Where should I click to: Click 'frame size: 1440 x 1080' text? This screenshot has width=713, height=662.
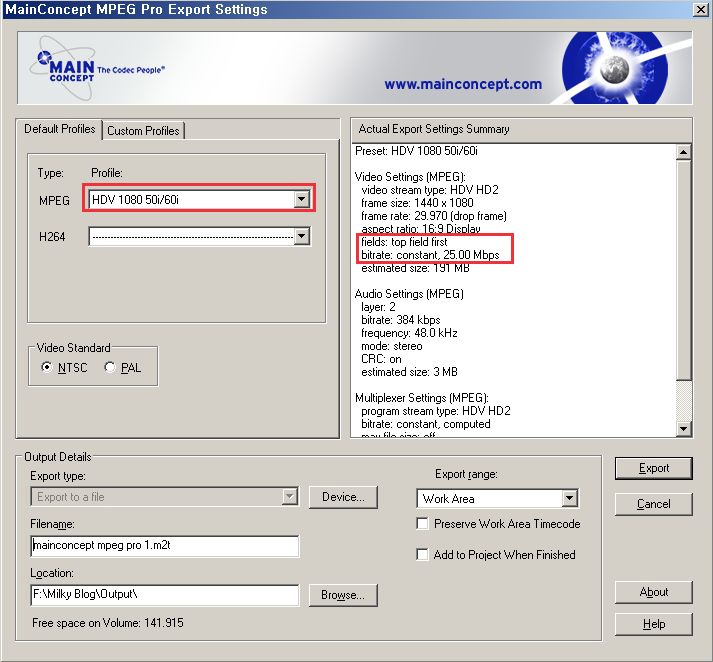(417, 203)
